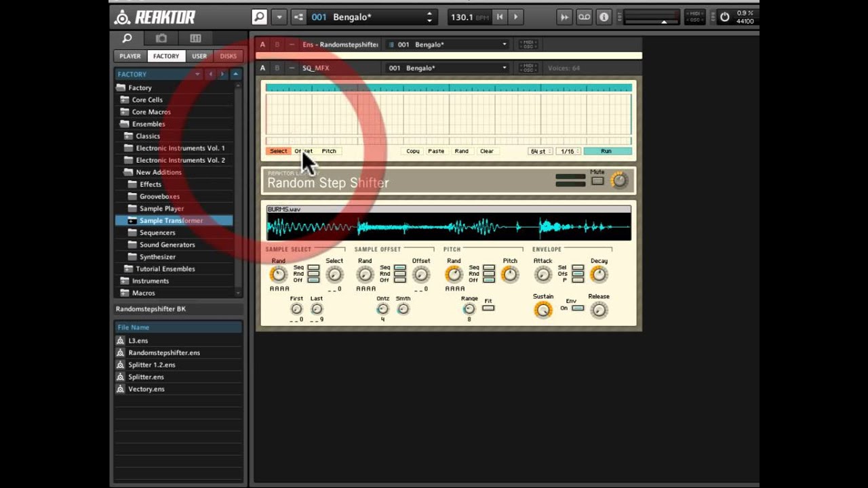Enable Seq mode under Sample Select
This screenshot has width=868, height=488.
click(313, 268)
